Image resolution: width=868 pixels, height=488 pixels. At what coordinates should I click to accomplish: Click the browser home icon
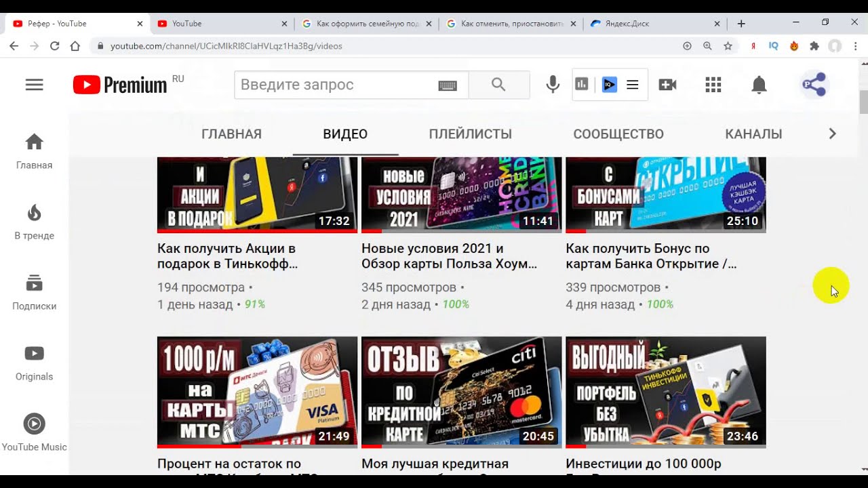tap(75, 46)
